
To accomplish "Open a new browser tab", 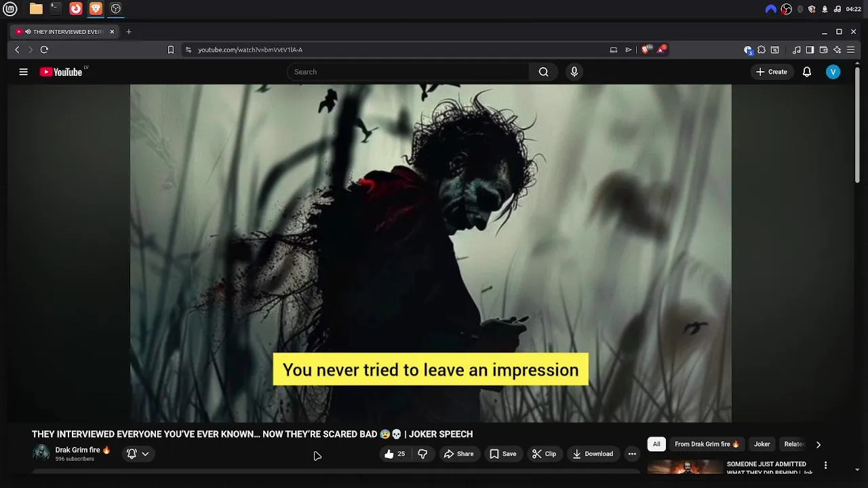I will coord(129,32).
